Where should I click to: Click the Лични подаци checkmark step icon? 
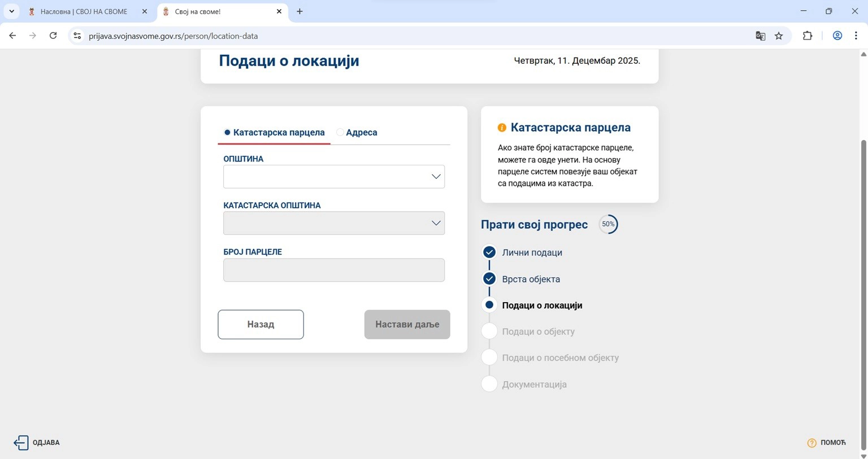489,252
